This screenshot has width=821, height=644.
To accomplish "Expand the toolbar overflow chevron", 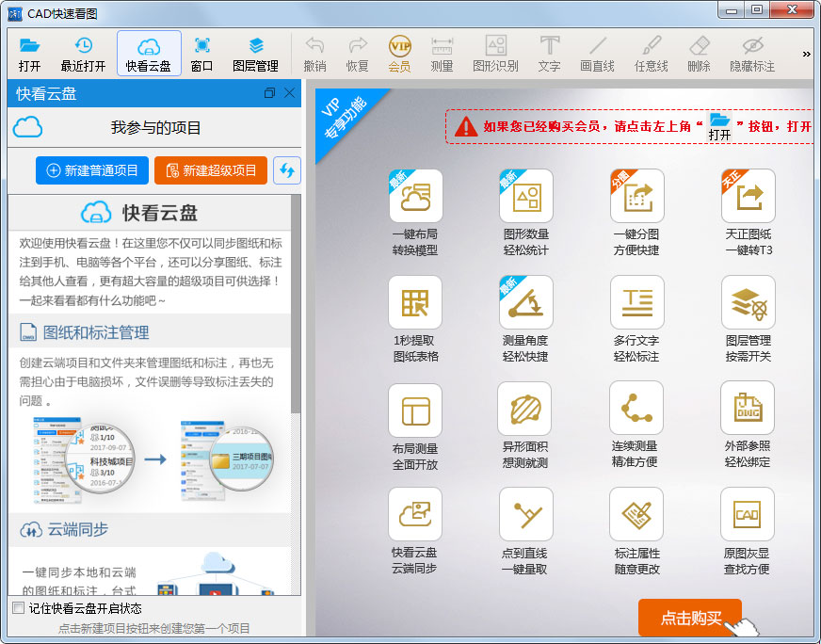I will point(806,54).
